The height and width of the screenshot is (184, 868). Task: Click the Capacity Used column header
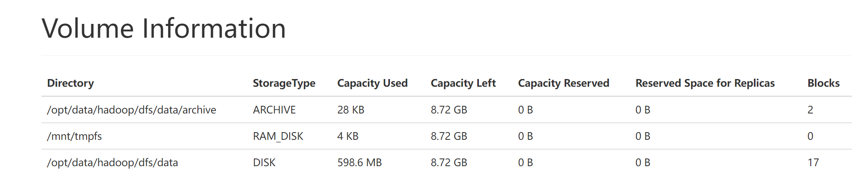click(372, 83)
